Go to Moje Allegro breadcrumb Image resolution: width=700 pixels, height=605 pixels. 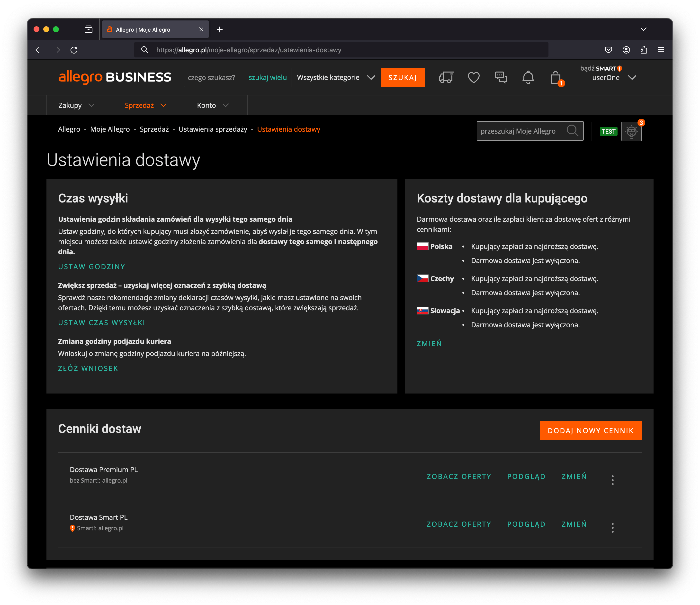tap(110, 129)
